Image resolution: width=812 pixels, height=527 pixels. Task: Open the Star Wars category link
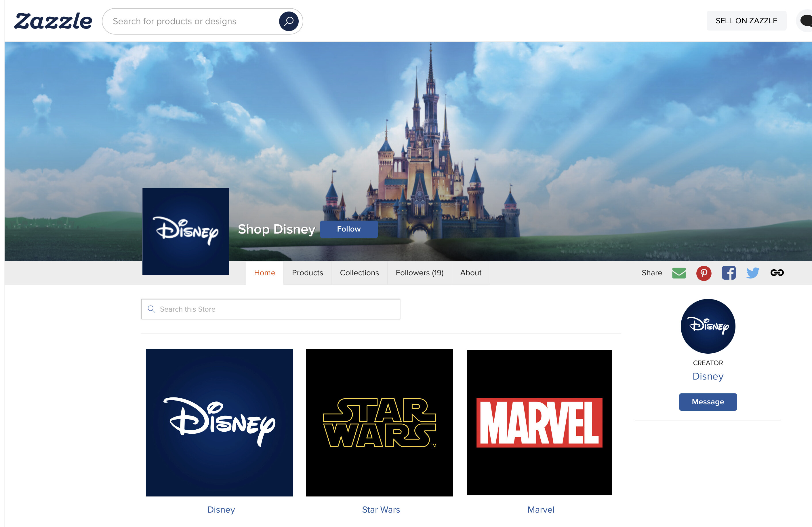click(x=381, y=510)
